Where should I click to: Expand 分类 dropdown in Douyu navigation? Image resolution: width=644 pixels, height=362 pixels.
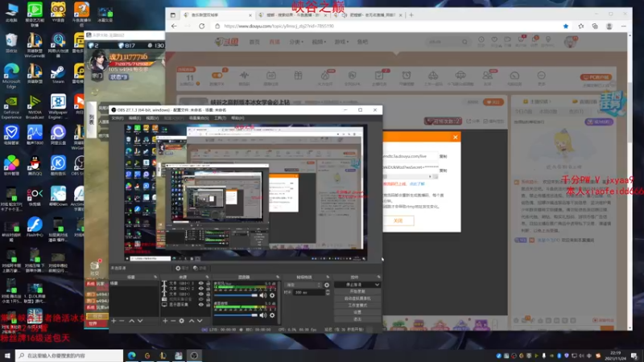pyautogui.click(x=296, y=42)
